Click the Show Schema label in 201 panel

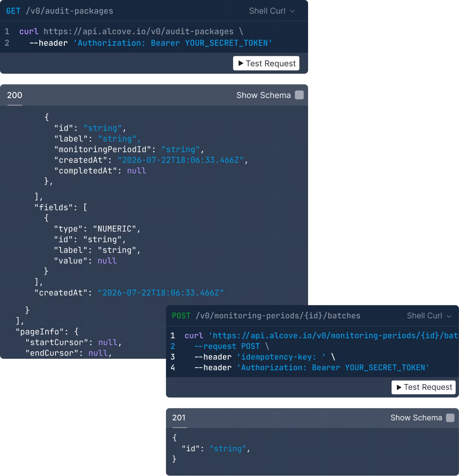click(x=416, y=418)
